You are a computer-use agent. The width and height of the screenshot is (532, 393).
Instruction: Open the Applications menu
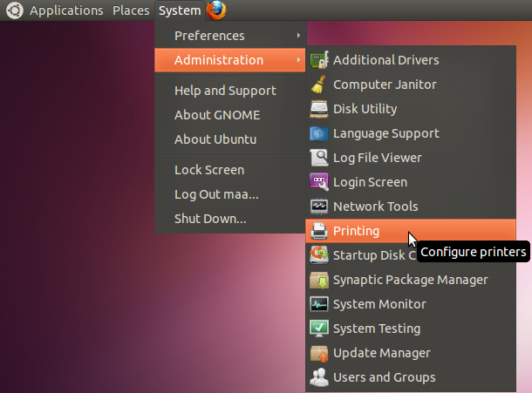point(66,10)
